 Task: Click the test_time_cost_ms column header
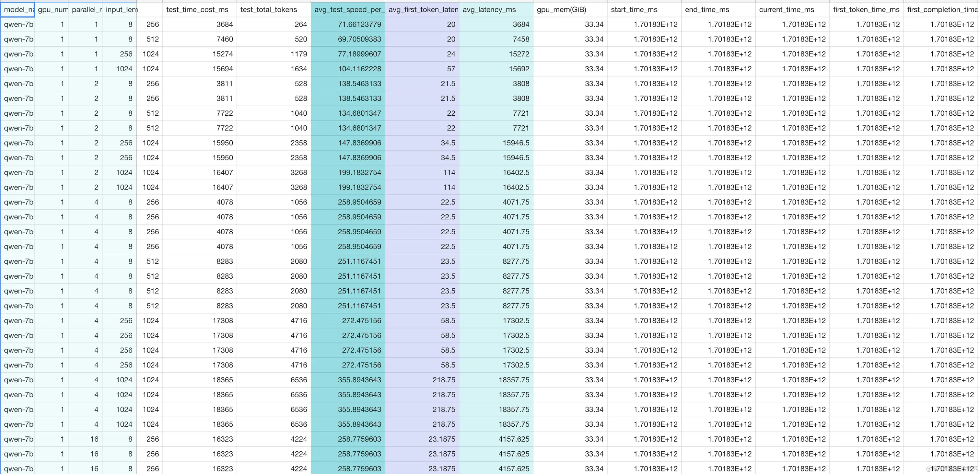coord(198,9)
